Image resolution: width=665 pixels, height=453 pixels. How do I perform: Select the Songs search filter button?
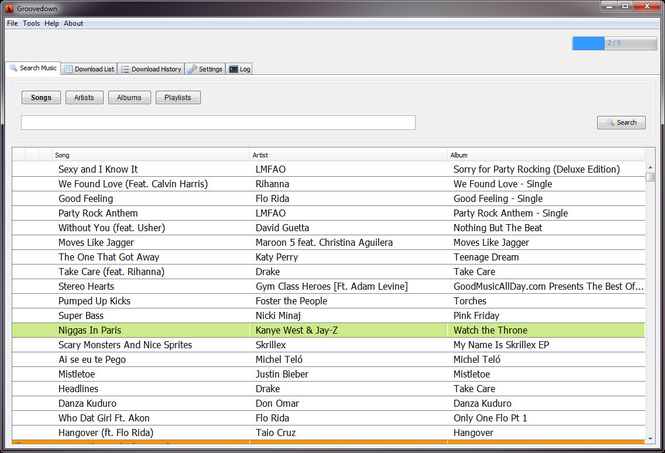point(41,98)
